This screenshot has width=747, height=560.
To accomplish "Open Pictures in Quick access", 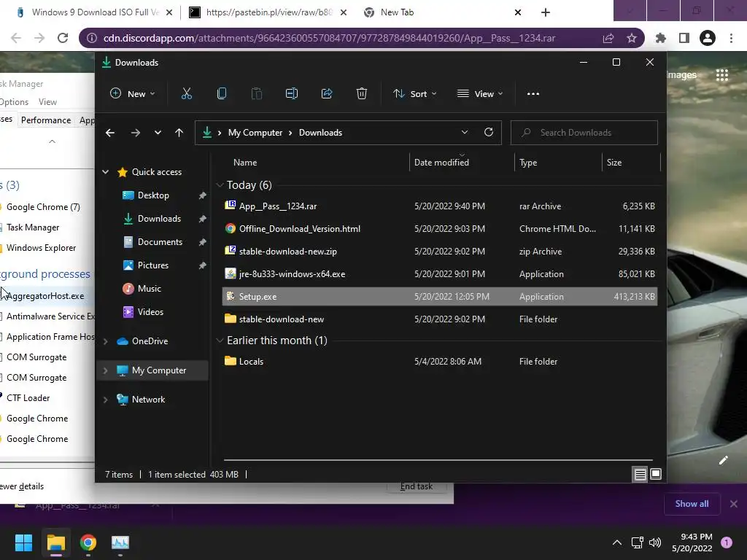I will pos(153,265).
